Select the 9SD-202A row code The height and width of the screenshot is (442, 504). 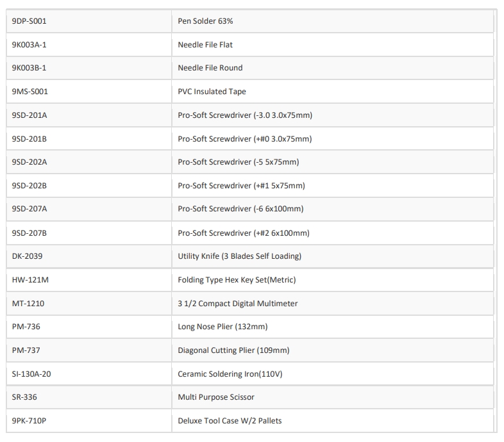point(29,162)
